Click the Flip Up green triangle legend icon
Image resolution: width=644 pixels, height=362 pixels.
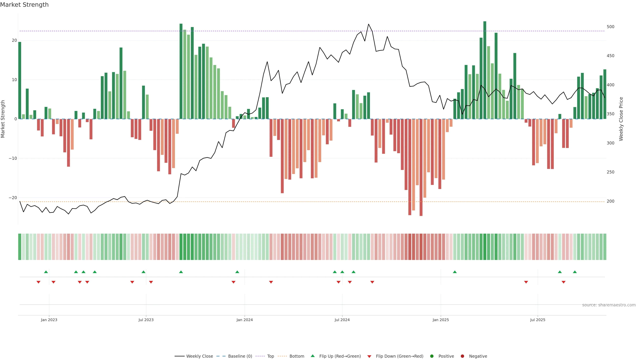click(x=312, y=356)
